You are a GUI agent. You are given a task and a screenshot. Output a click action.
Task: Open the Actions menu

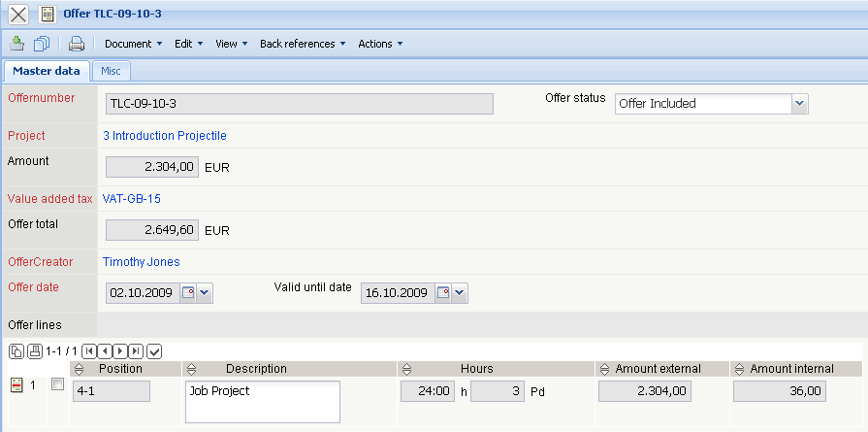379,44
